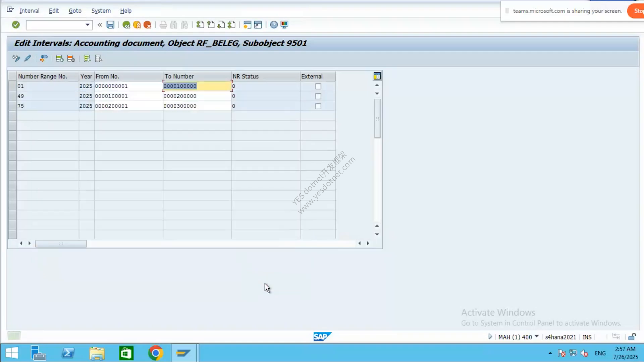Toggle External checkbox for range 75
Image resolution: width=644 pixels, height=362 pixels.
(318, 106)
